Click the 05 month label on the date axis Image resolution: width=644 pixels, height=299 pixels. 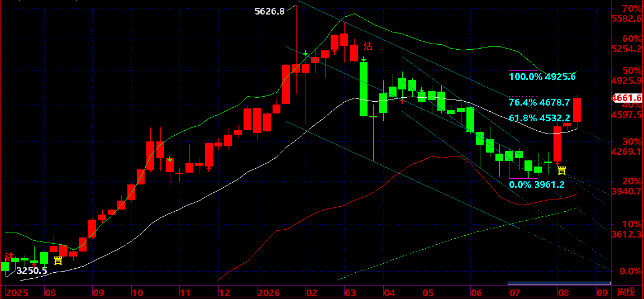(428, 293)
